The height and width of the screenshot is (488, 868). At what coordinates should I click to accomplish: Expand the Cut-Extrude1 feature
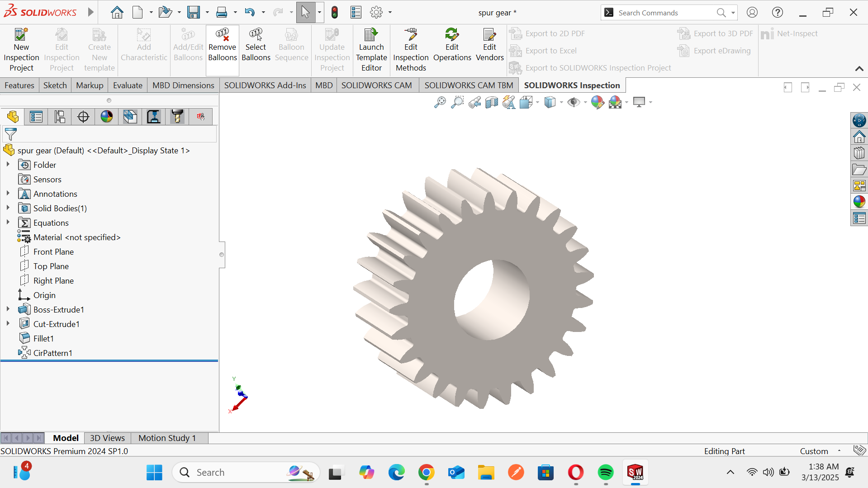coord(8,324)
